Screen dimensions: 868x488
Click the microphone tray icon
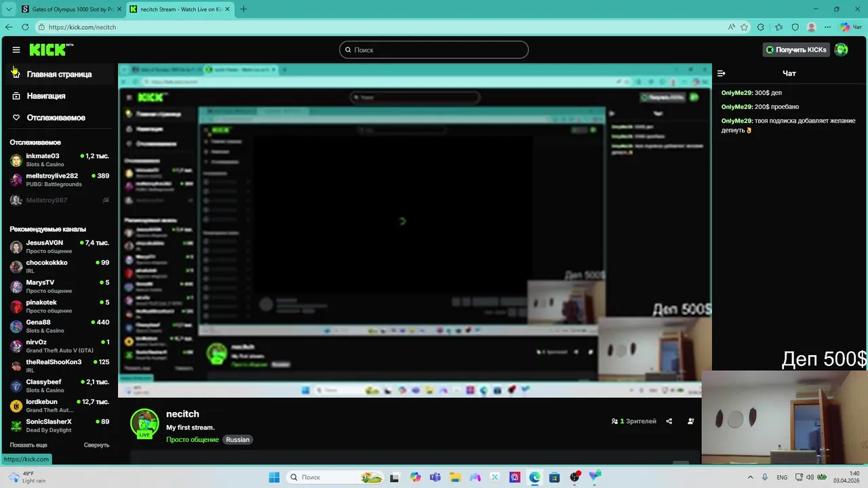pyautogui.click(x=765, y=477)
